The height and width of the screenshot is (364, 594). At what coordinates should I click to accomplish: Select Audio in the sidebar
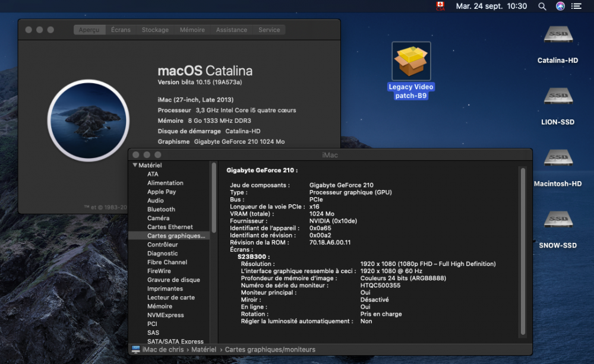click(x=155, y=200)
